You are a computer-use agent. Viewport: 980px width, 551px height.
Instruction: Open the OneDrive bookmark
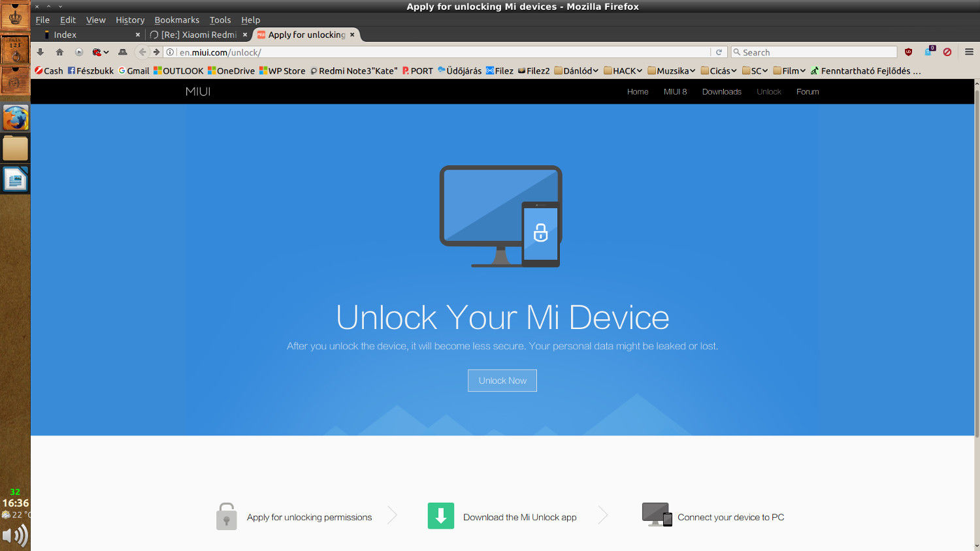[x=231, y=71]
